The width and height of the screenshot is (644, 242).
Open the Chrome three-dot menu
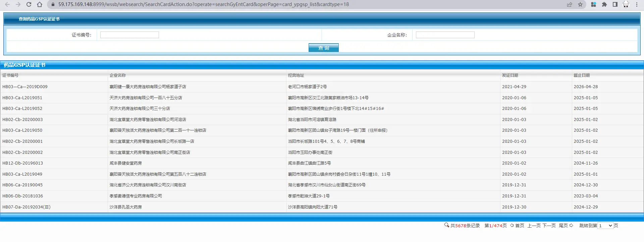click(637, 4)
